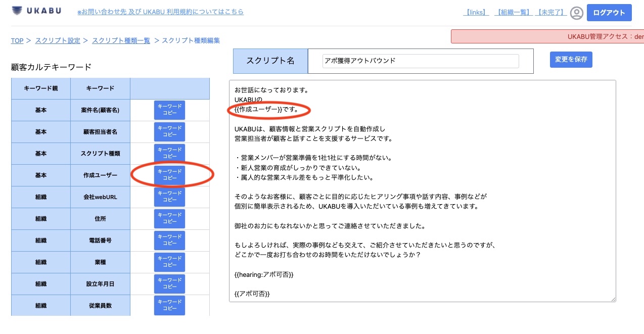Click the ログアウト button
Screen dimensions: 644x334
pyautogui.click(x=609, y=13)
